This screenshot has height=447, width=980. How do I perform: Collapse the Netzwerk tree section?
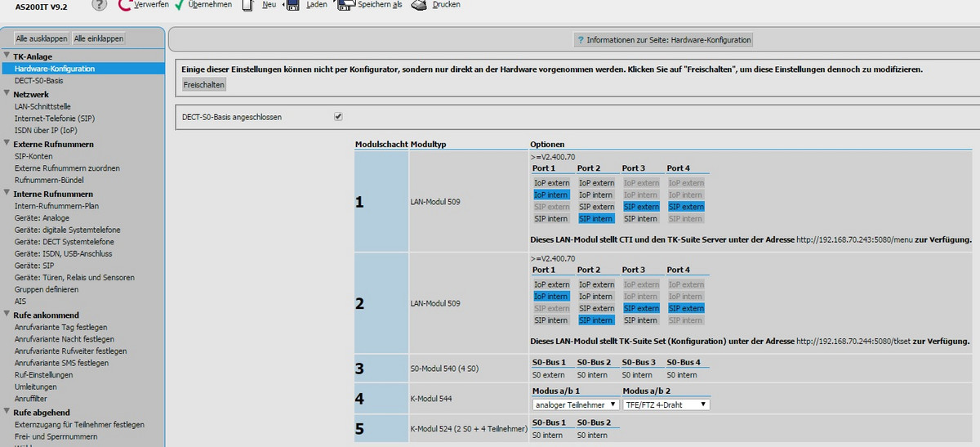7,94
